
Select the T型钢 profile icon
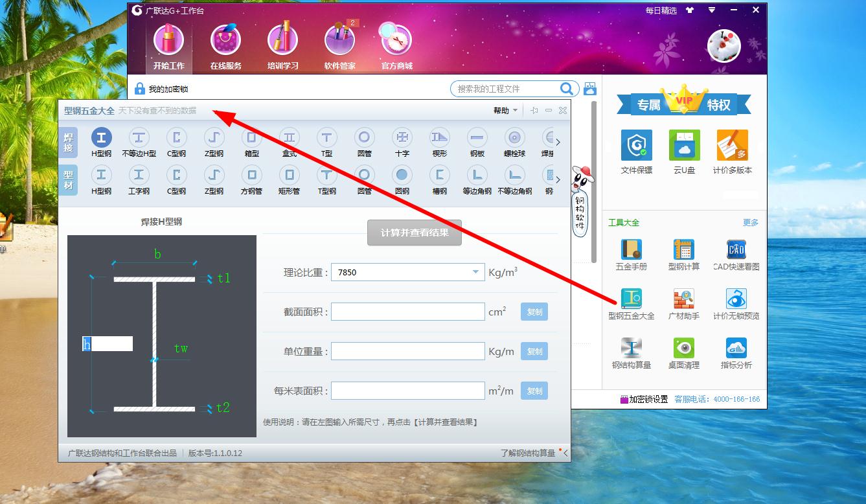[x=326, y=180]
